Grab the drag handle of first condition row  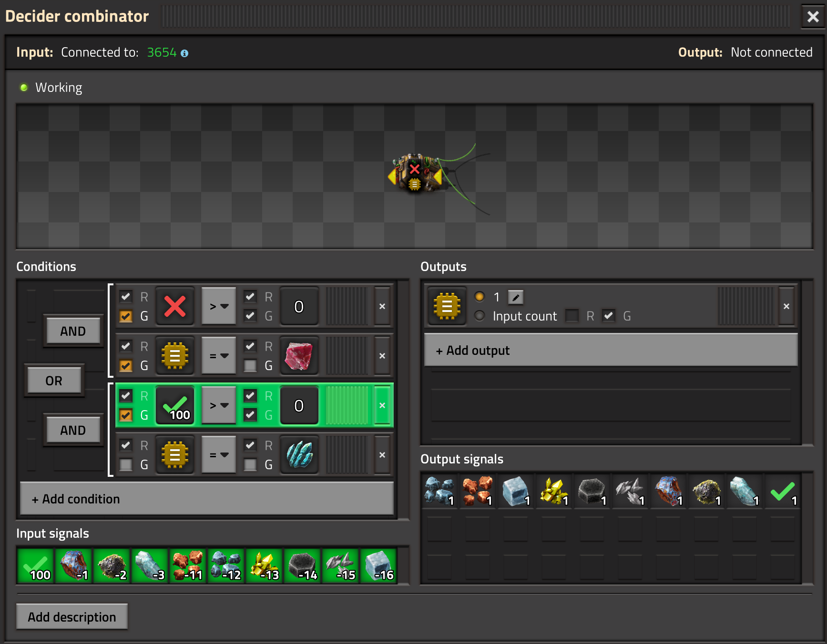click(x=347, y=306)
